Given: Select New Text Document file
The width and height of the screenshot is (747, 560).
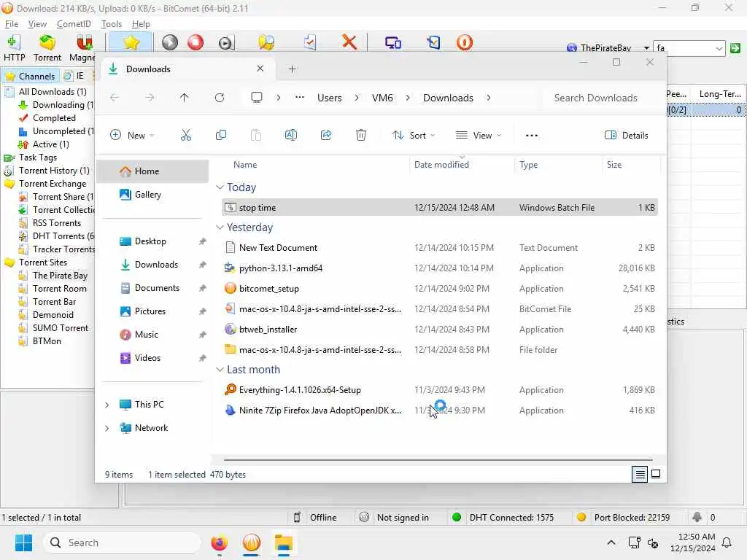Looking at the screenshot, I should coord(439,248).
